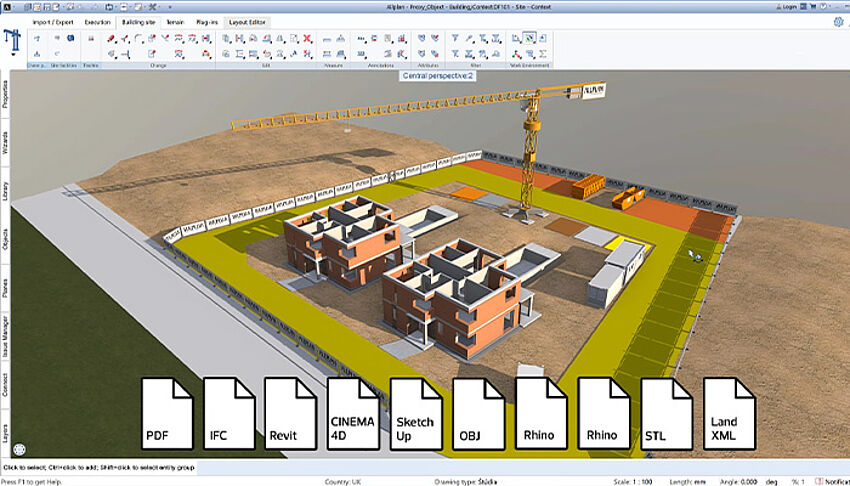
Task: Switch to the Import / Export tab
Action: point(55,20)
